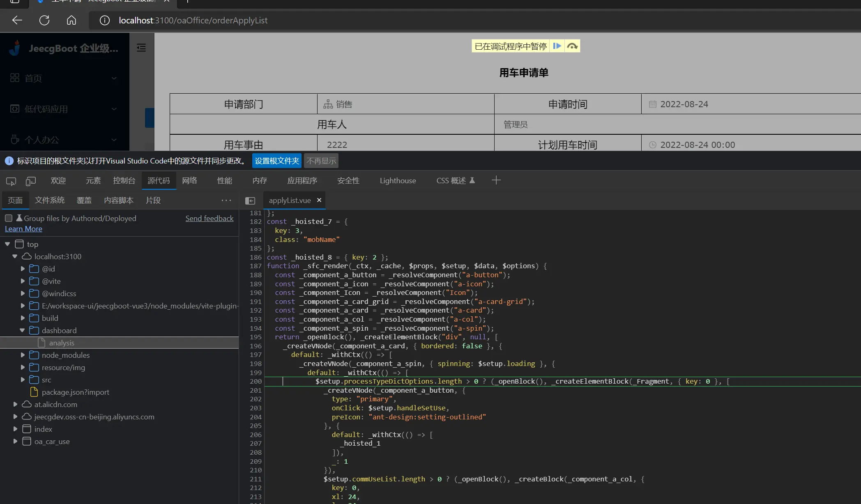The width and height of the screenshot is (861, 504).
Task: Select the Network panel tab
Action: click(x=190, y=180)
